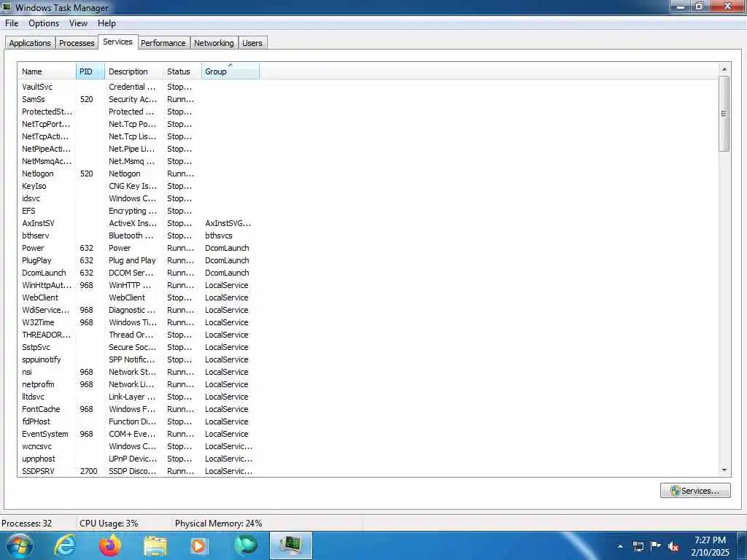Click the scrollbar down arrow
The image size is (747, 560).
coord(724,470)
